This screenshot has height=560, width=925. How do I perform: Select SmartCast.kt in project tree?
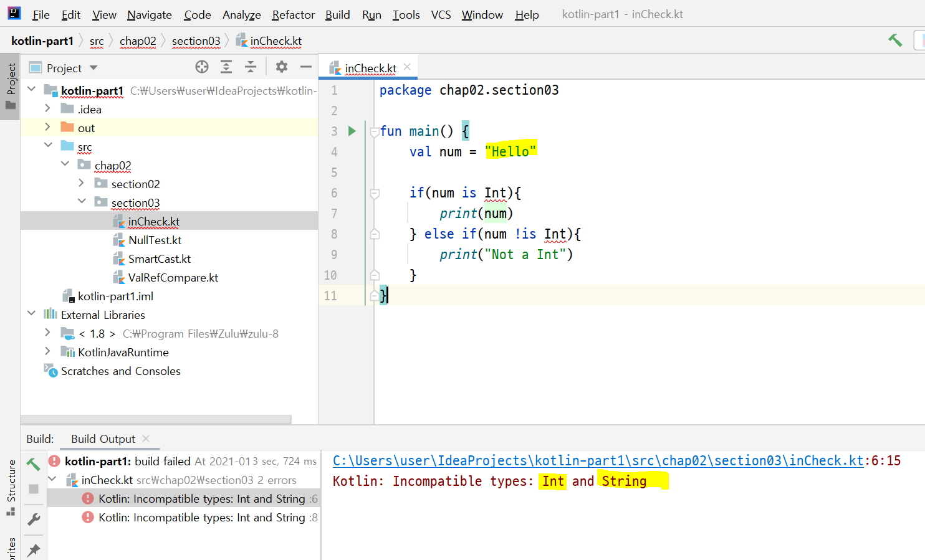point(160,259)
